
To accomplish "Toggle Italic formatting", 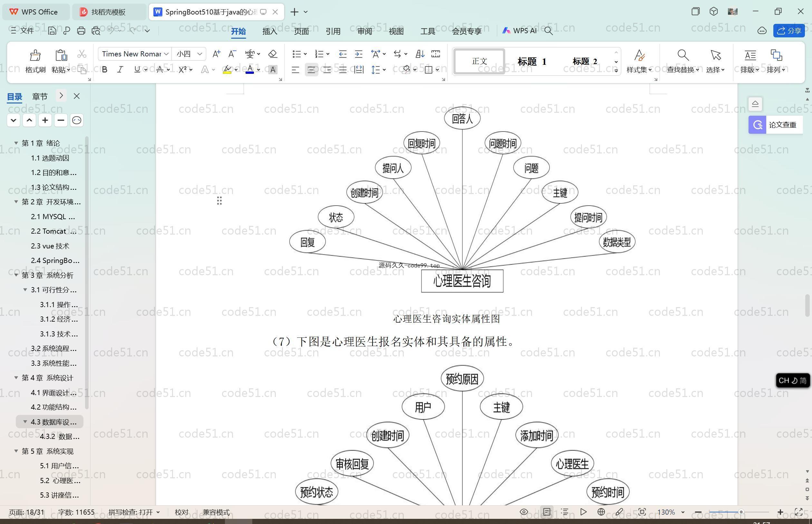I will 120,70.
